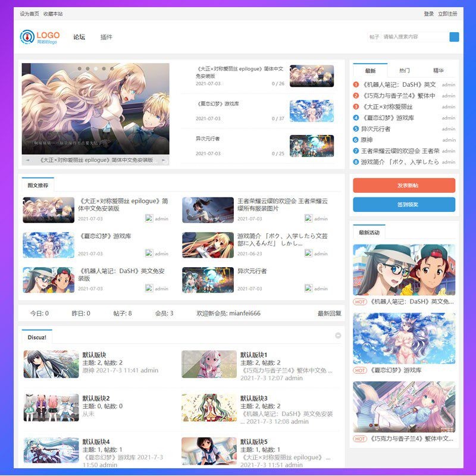Open 默认版块3 forum icon image
Viewport: 476px width, 476px height.
coord(209,408)
